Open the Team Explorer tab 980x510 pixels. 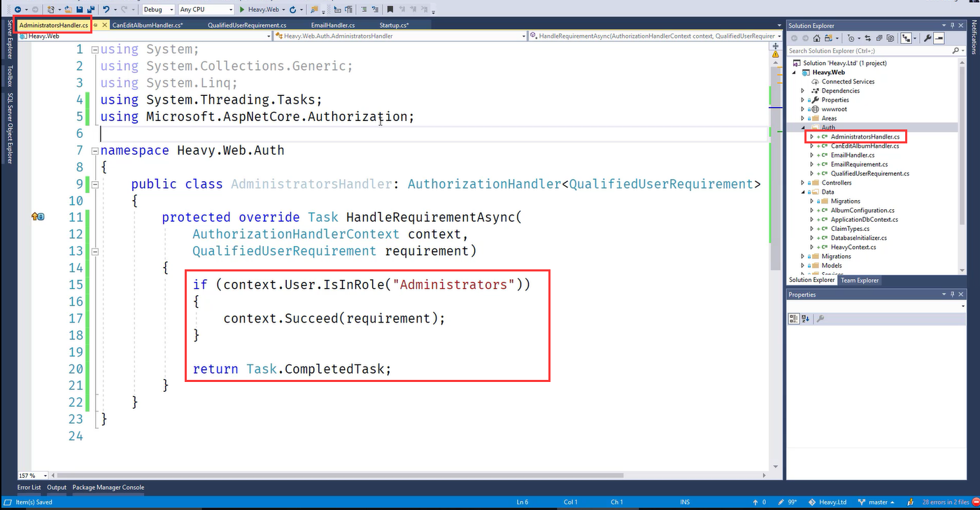(x=860, y=281)
